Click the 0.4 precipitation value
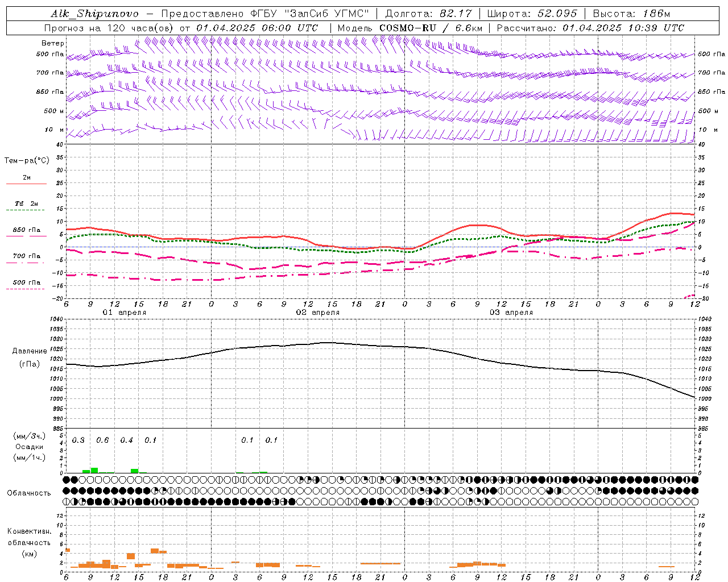Image resolution: width=728 pixels, height=582 pixels. (x=126, y=440)
